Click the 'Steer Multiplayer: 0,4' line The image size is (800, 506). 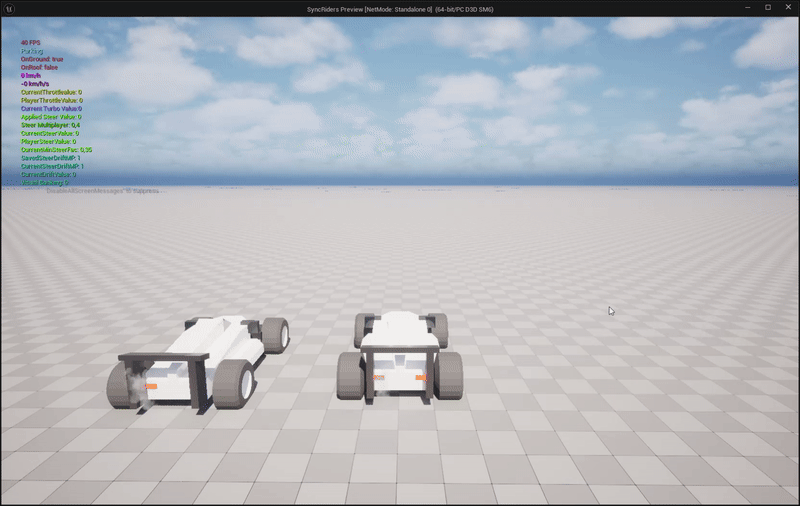click(x=50, y=125)
